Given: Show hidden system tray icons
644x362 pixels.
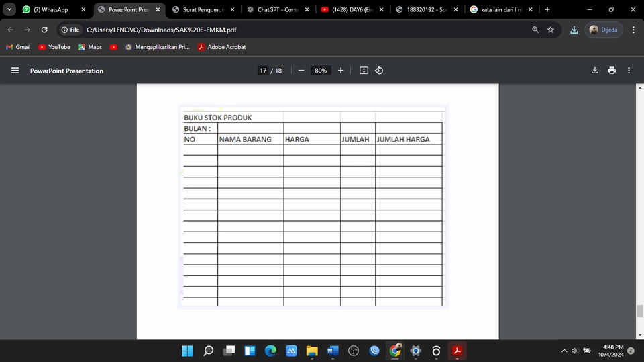Looking at the screenshot, I should 564,351.
